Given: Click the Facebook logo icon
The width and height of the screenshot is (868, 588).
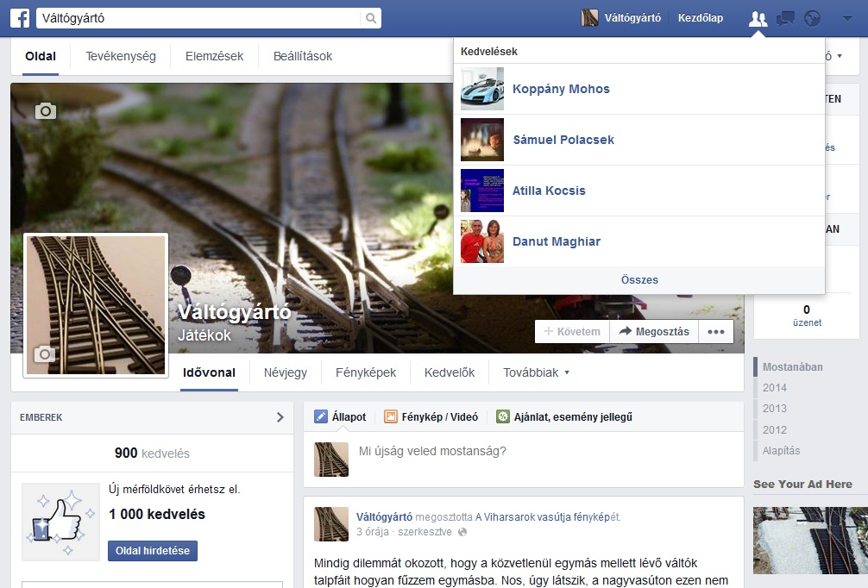Looking at the screenshot, I should click(x=20, y=18).
